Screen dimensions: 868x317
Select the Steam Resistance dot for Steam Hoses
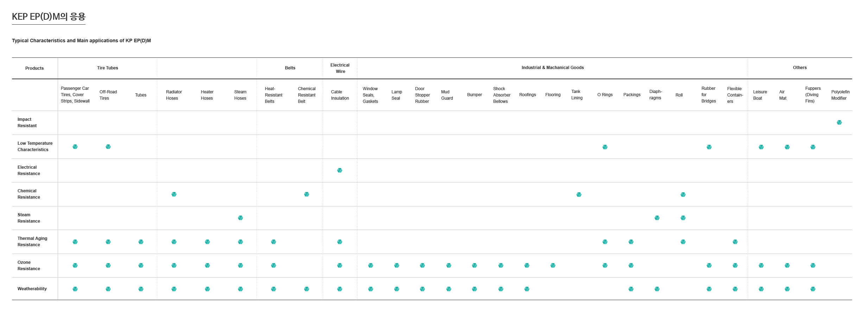pos(240,218)
